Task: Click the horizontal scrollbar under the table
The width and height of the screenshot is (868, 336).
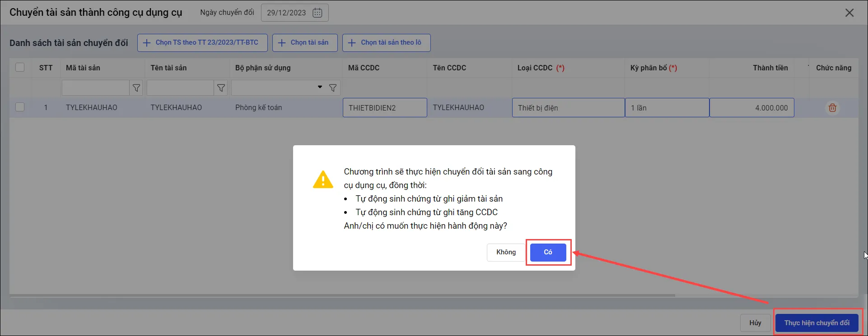Action: tap(342, 296)
